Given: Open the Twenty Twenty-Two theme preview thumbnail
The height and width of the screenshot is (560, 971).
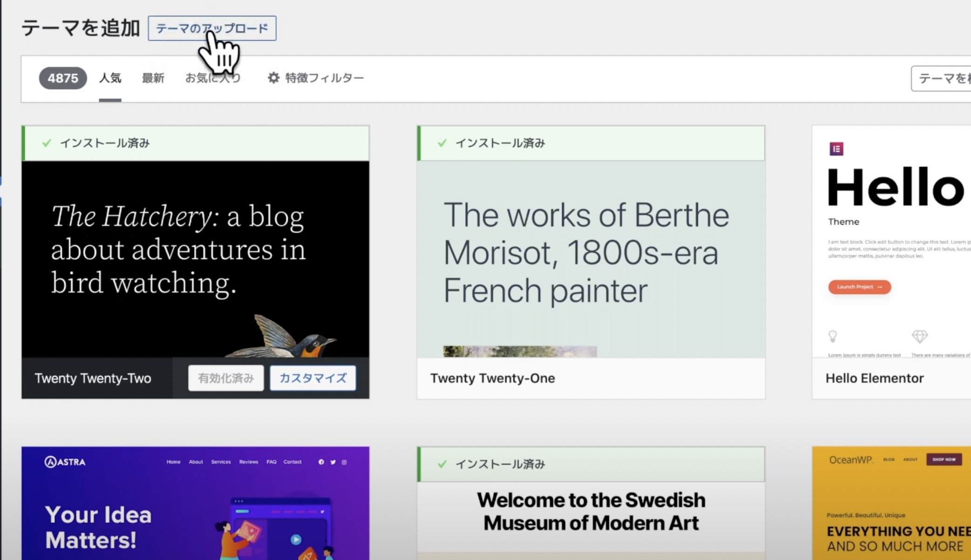Looking at the screenshot, I should 196,259.
